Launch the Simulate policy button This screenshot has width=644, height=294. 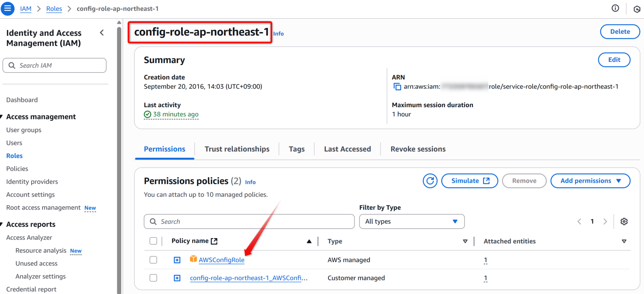(470, 181)
